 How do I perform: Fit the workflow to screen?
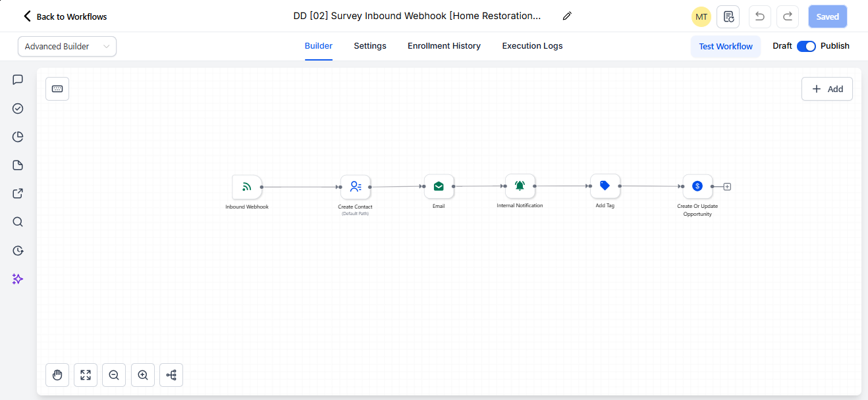86,375
